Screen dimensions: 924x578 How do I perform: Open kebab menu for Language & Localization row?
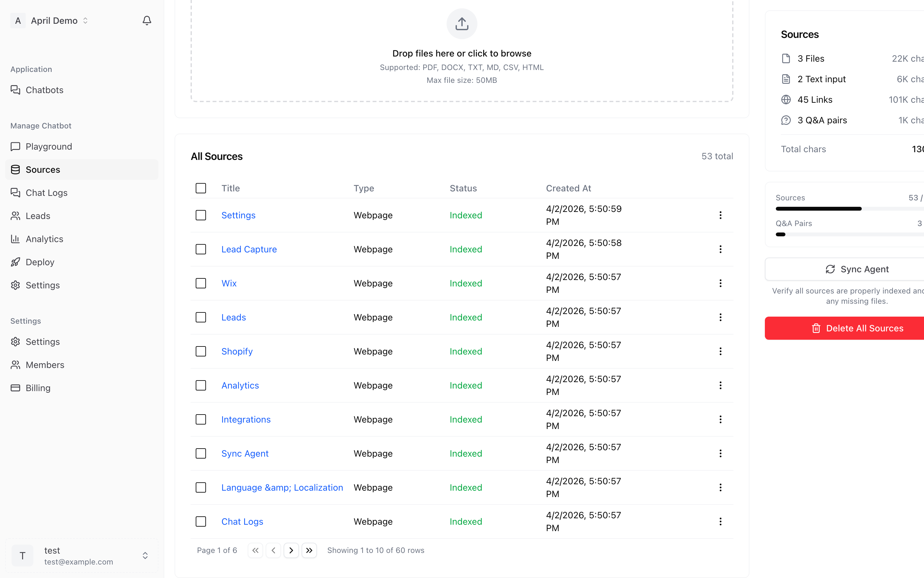point(720,487)
